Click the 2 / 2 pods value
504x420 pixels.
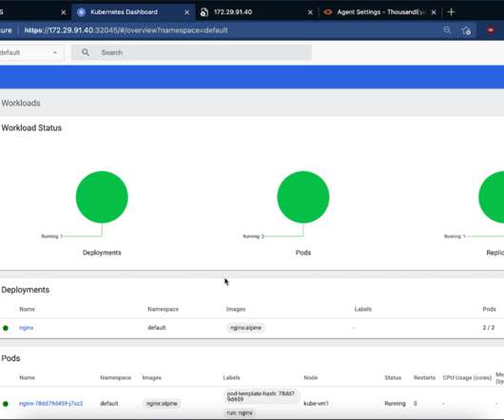coord(489,328)
